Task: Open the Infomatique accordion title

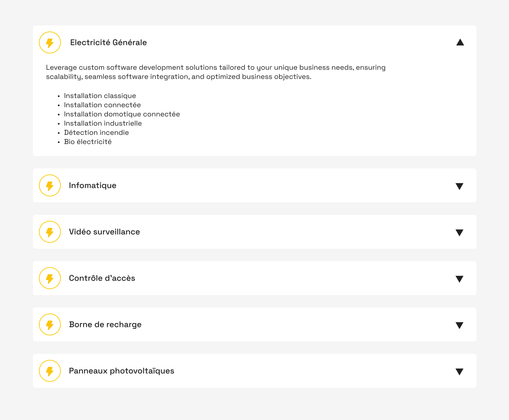Action: click(93, 185)
